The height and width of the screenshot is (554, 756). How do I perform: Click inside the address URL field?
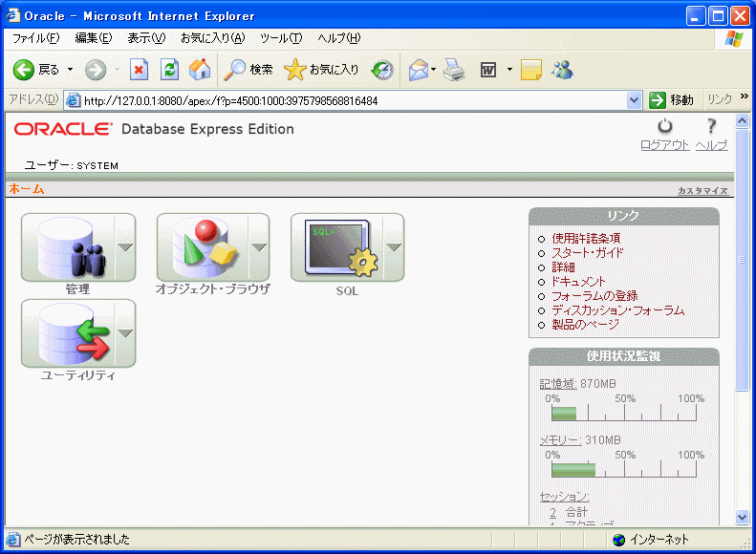354,100
